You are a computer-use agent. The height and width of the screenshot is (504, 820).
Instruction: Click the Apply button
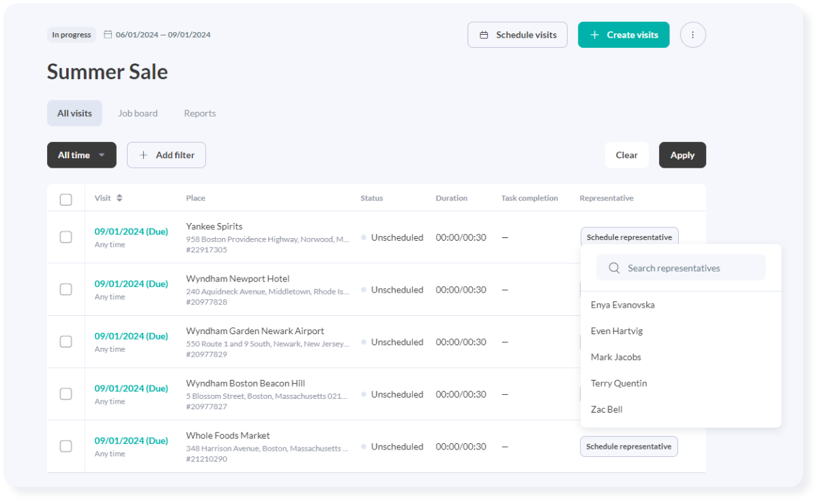[682, 155]
